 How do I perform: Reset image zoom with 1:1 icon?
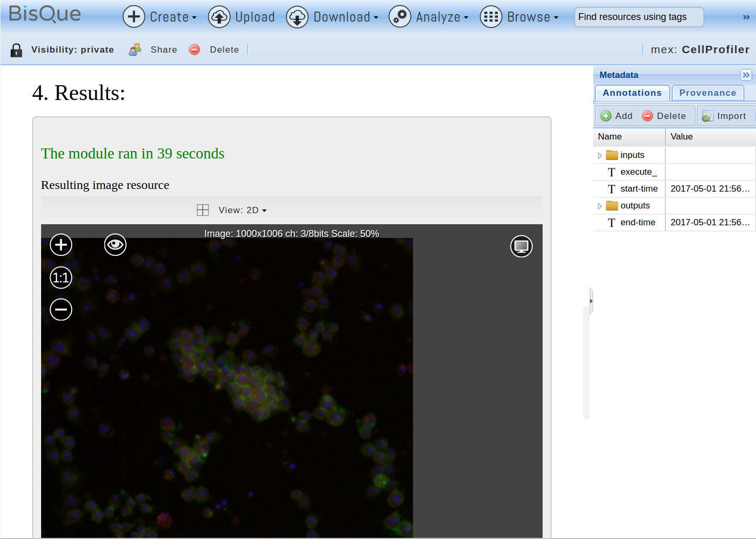61,277
